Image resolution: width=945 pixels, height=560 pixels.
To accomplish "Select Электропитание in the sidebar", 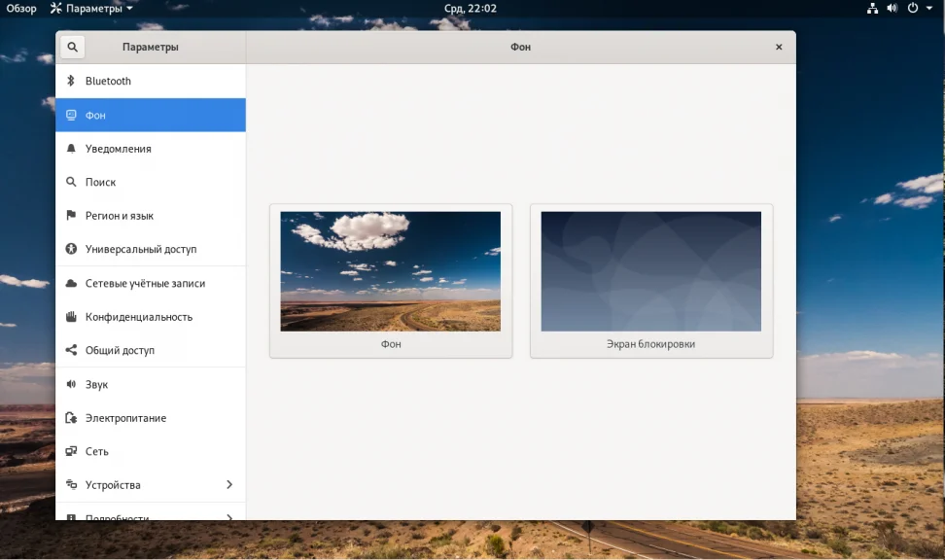I will [151, 418].
